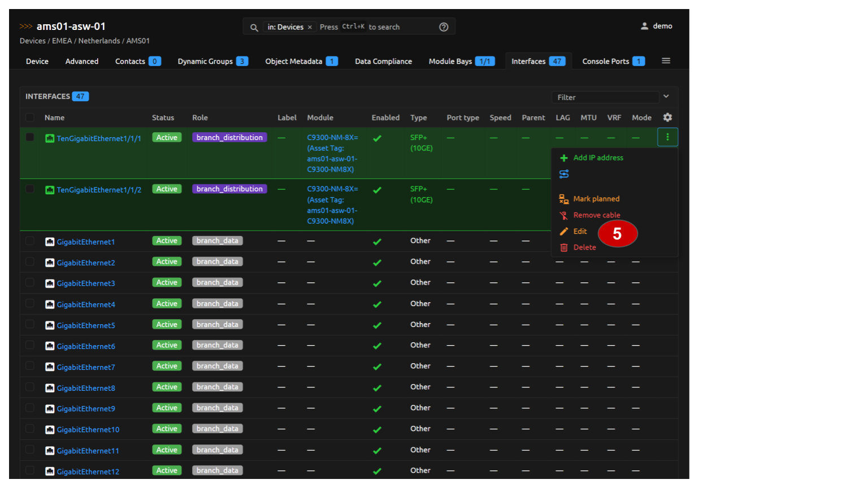Toggle the select-all checkbox in table header
Screen dimensions: 868x488
click(x=30, y=117)
